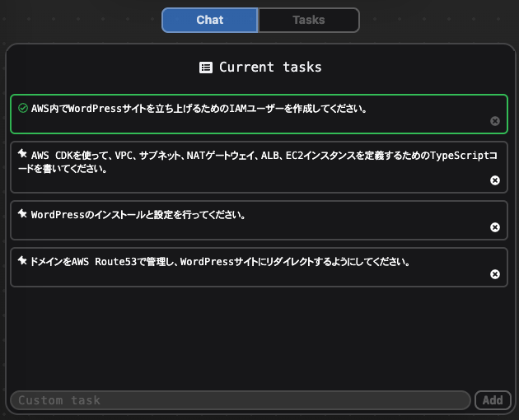Select the completed IAM user task text
Screen dimensions: 519x420
click(199, 109)
